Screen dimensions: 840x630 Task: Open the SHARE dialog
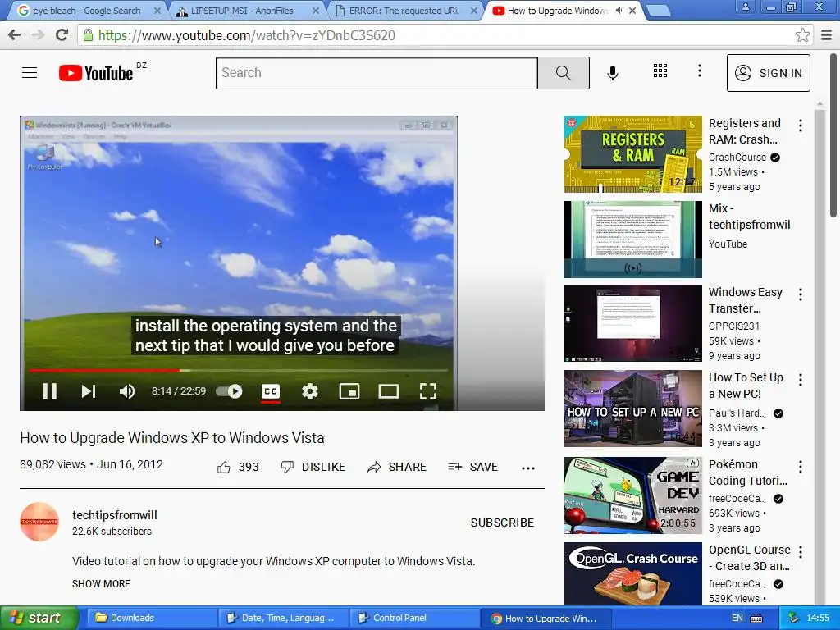tap(397, 467)
